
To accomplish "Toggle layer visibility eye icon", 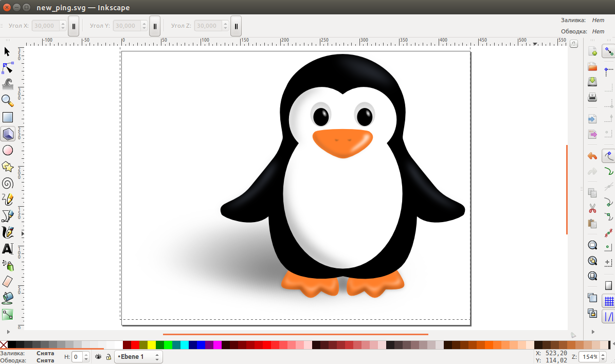I will pyautogui.click(x=98, y=357).
